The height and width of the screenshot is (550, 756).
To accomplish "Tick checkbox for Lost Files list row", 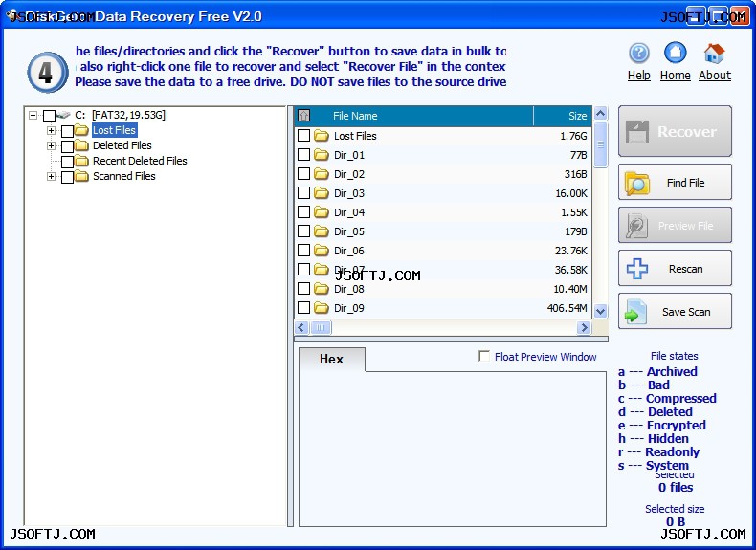I will coord(303,136).
